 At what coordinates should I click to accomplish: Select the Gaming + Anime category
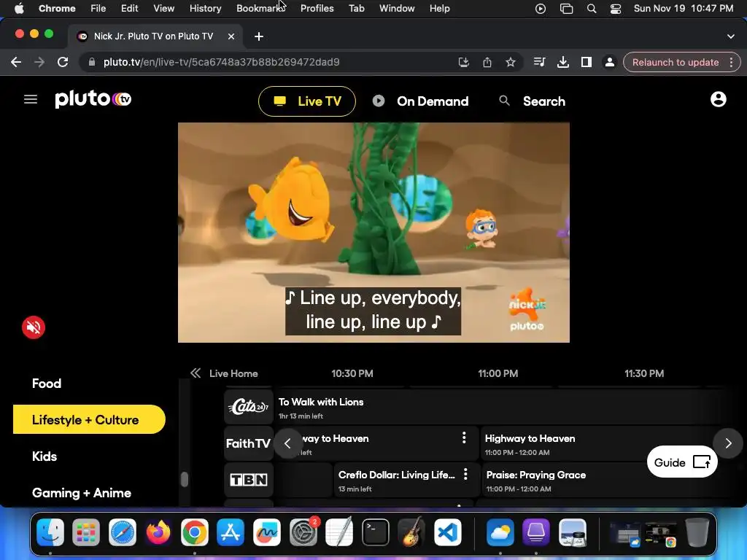82,493
